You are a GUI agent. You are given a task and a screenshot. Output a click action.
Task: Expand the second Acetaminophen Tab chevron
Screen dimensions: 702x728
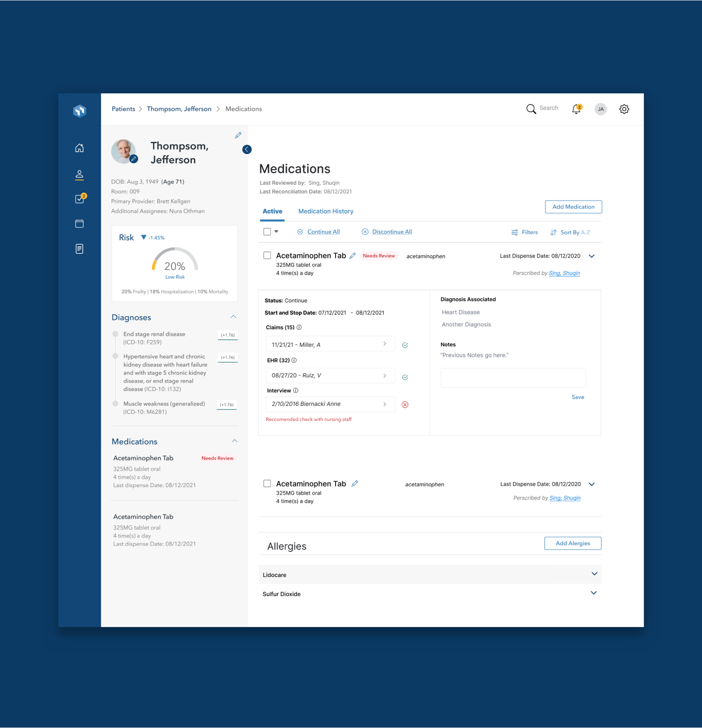tap(592, 484)
